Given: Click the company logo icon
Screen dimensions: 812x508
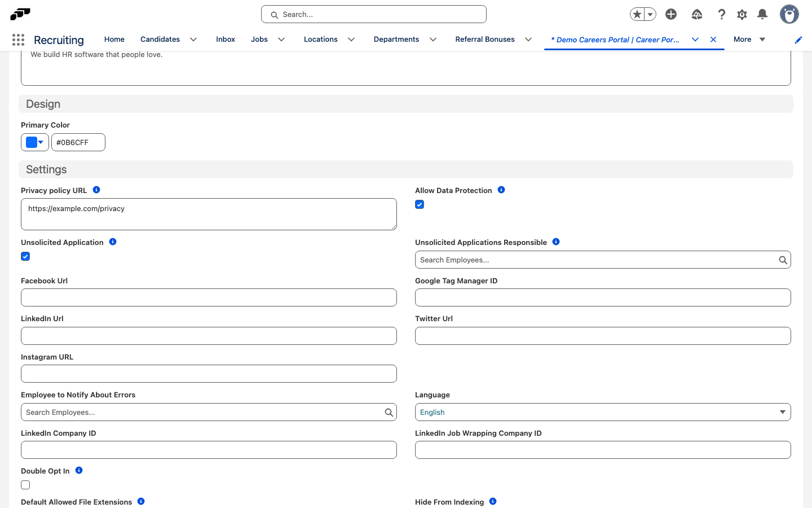Looking at the screenshot, I should click(20, 14).
